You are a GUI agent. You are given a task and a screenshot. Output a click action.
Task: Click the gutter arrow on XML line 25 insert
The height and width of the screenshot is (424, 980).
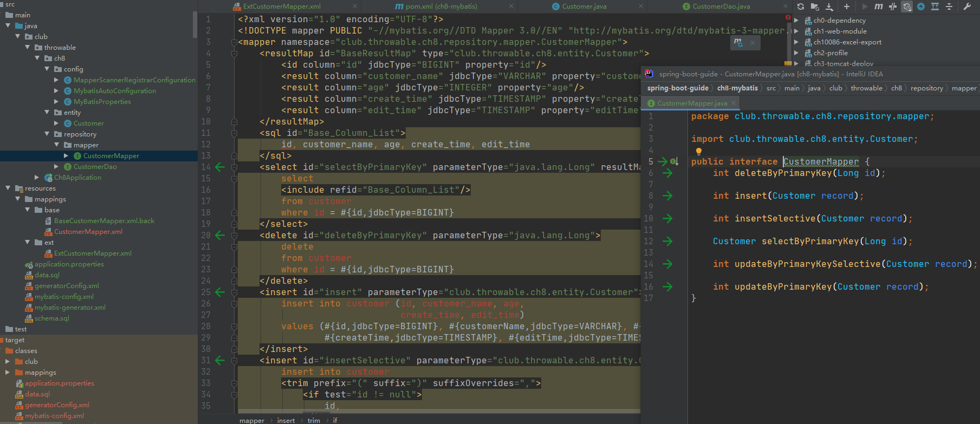pos(220,292)
